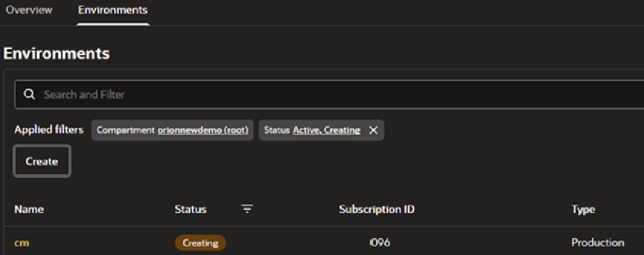The width and height of the screenshot is (644, 255).
Task: Click the magnifier icon in the search bar
Action: coord(29,95)
